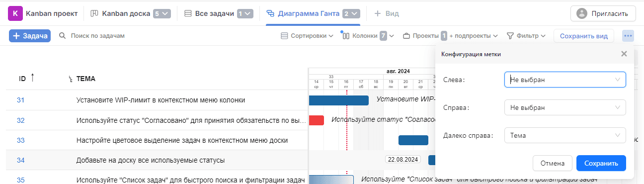Click the Kanban доска board icon

click(94, 13)
